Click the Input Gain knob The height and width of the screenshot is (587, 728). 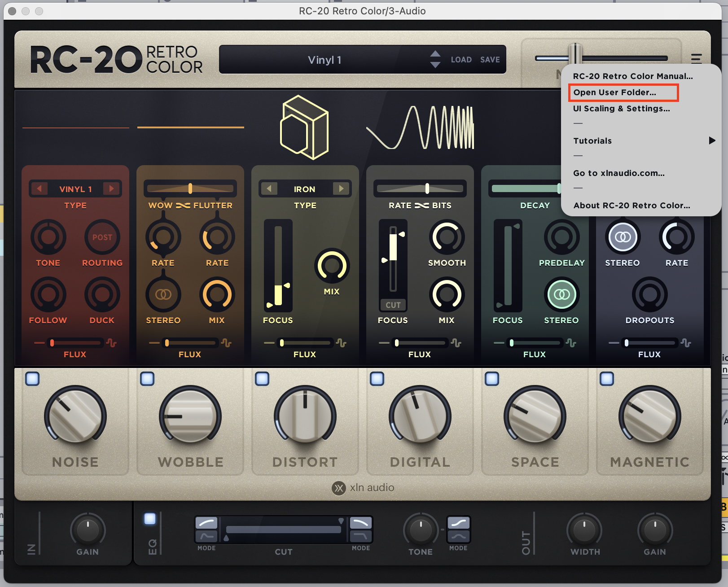88,530
